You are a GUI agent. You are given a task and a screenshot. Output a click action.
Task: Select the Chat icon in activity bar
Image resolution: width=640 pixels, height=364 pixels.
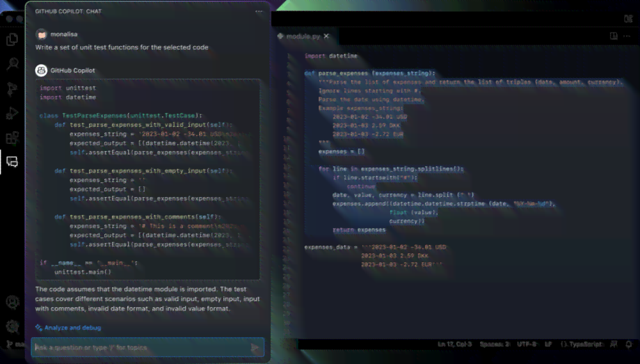click(12, 162)
